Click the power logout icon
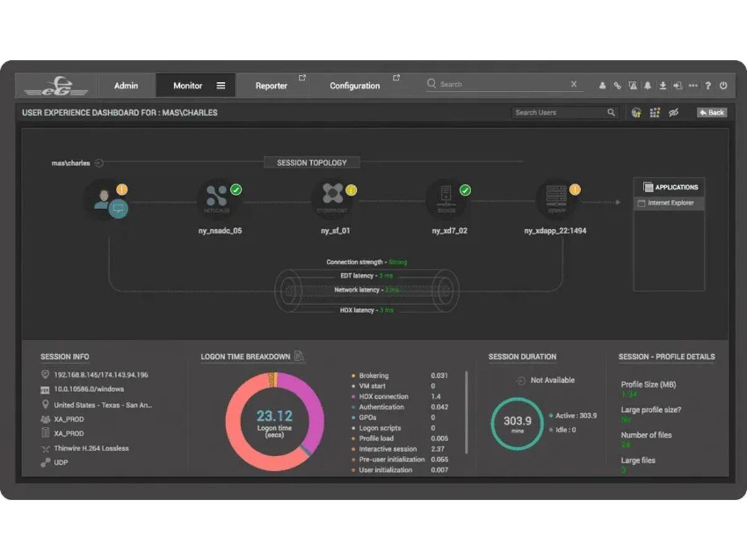The width and height of the screenshot is (747, 560). [723, 86]
